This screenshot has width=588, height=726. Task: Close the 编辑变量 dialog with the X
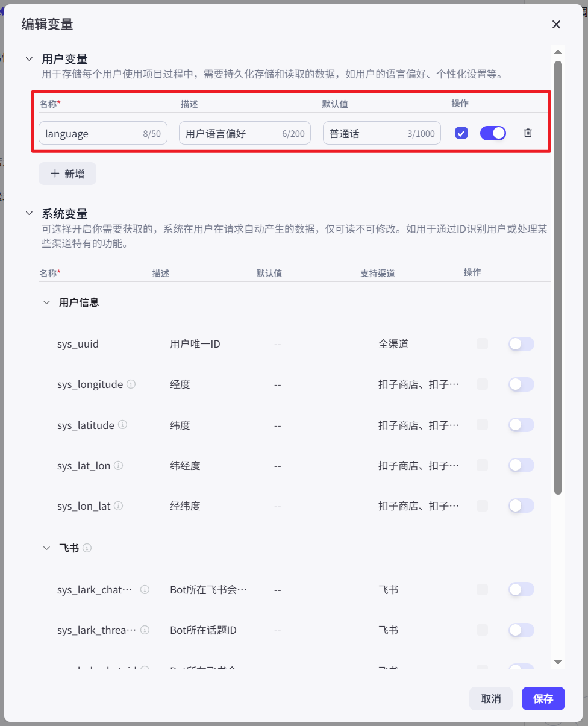point(555,25)
